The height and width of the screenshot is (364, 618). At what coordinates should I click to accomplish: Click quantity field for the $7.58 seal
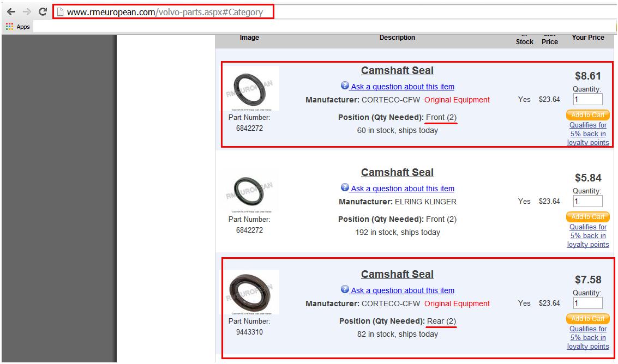tap(587, 304)
